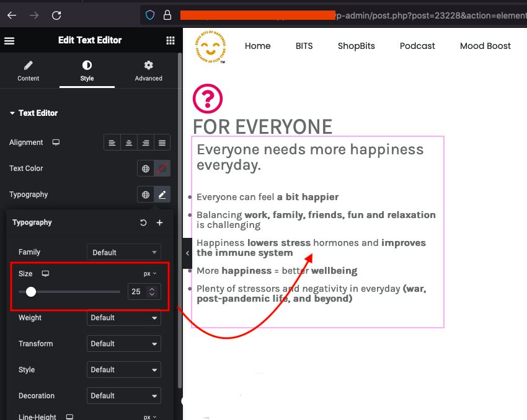The image size is (527, 420).
Task: Switch to the Advanced tab
Action: (x=149, y=71)
